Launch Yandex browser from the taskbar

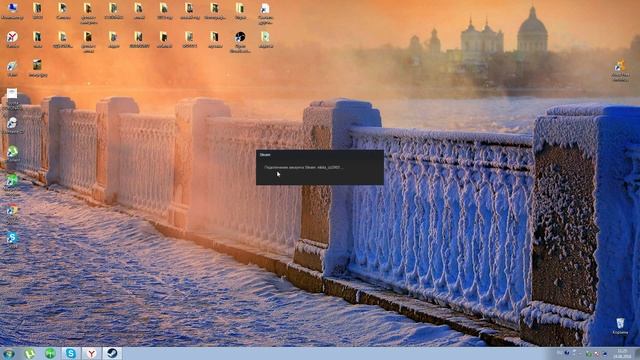[91, 353]
